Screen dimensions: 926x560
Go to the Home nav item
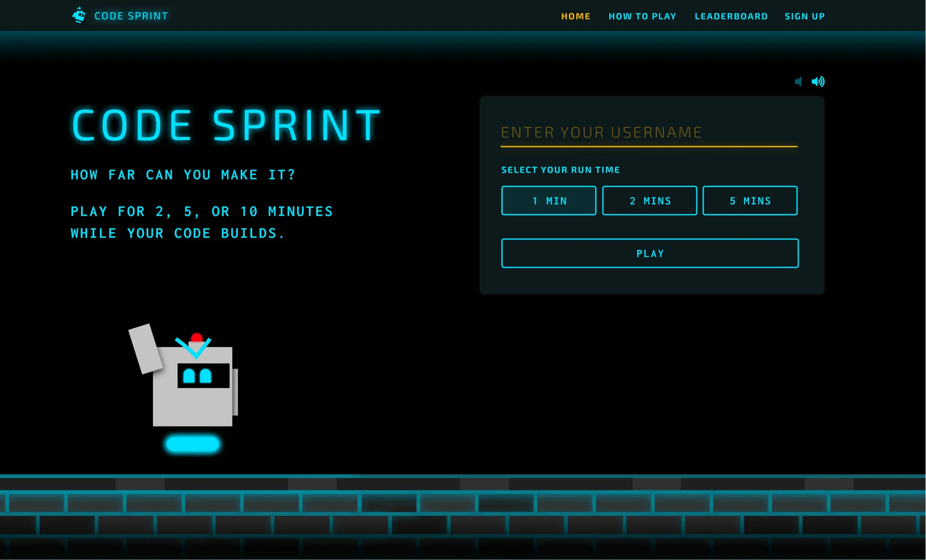click(576, 16)
